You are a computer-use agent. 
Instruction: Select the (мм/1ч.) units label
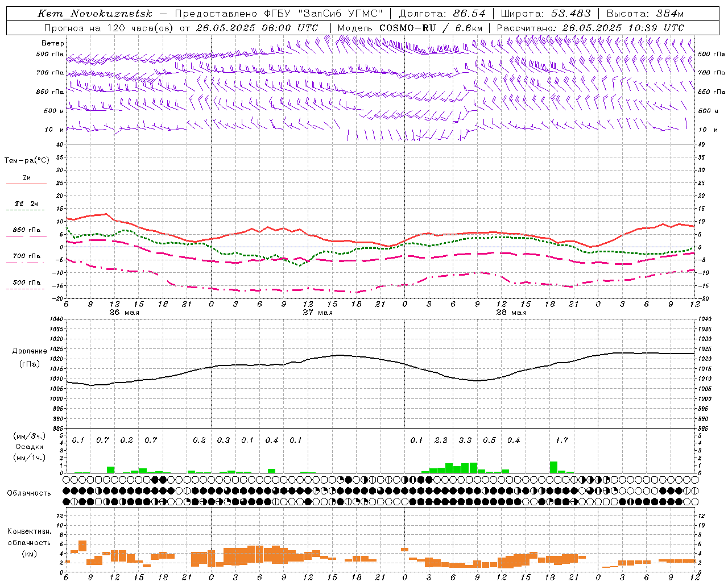[x=28, y=458]
